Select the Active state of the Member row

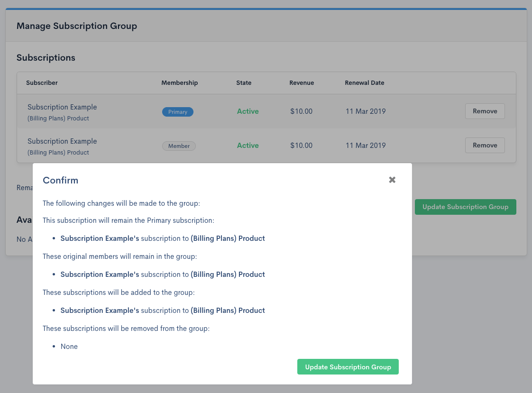(248, 146)
